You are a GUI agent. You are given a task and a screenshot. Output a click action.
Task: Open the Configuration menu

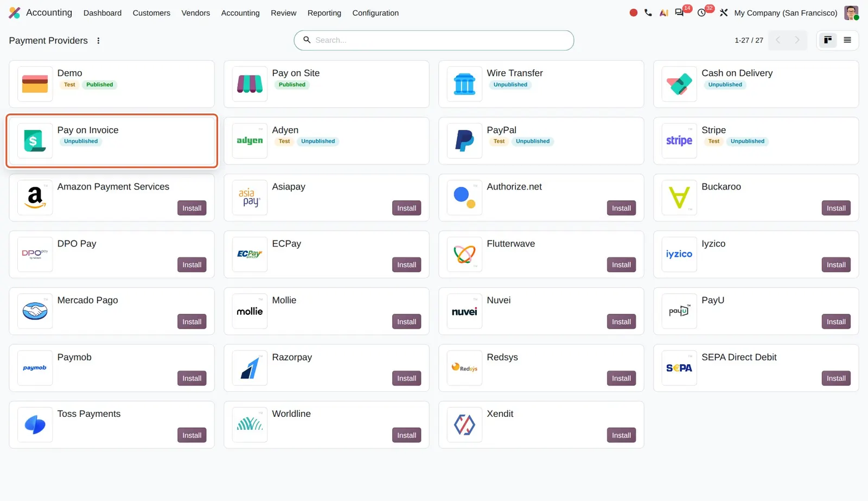375,13
